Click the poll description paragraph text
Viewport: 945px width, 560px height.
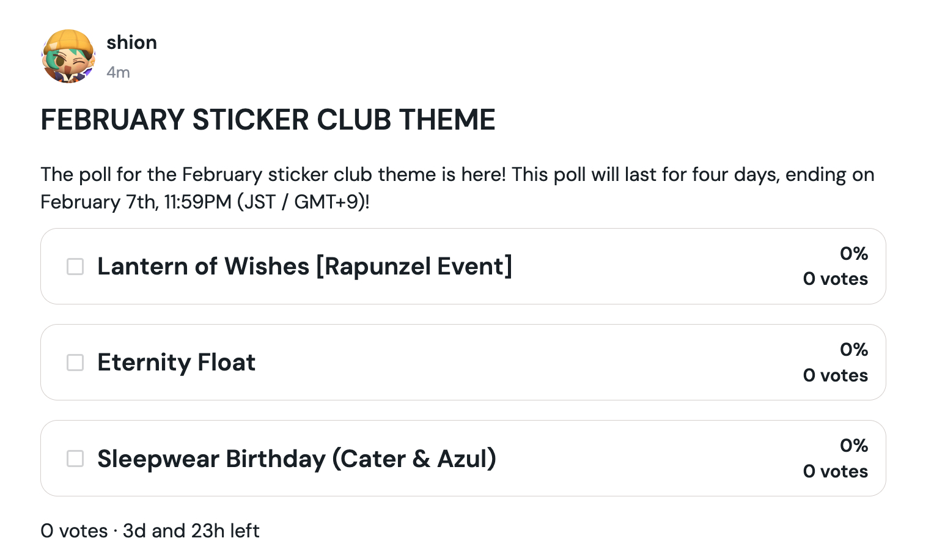(x=457, y=175)
